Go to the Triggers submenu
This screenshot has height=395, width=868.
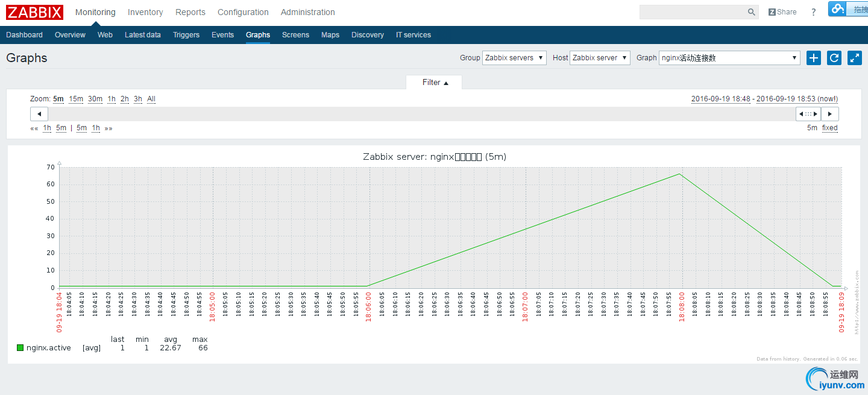pos(186,35)
